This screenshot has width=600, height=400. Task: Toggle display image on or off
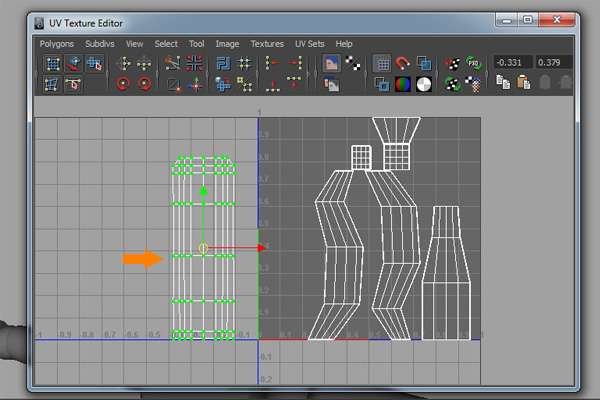(333, 63)
